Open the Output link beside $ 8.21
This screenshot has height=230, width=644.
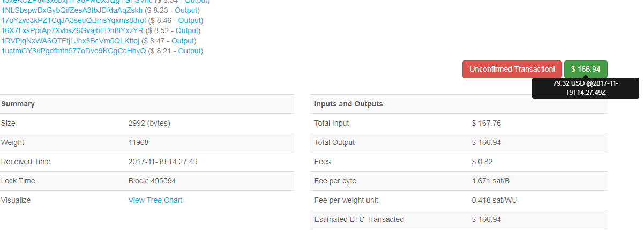click(190, 51)
